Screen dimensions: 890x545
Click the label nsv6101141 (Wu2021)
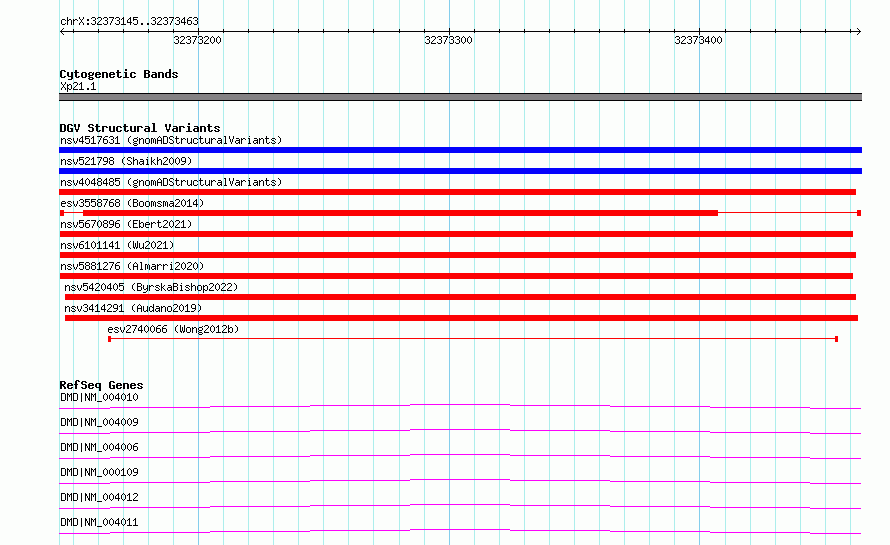coord(117,245)
